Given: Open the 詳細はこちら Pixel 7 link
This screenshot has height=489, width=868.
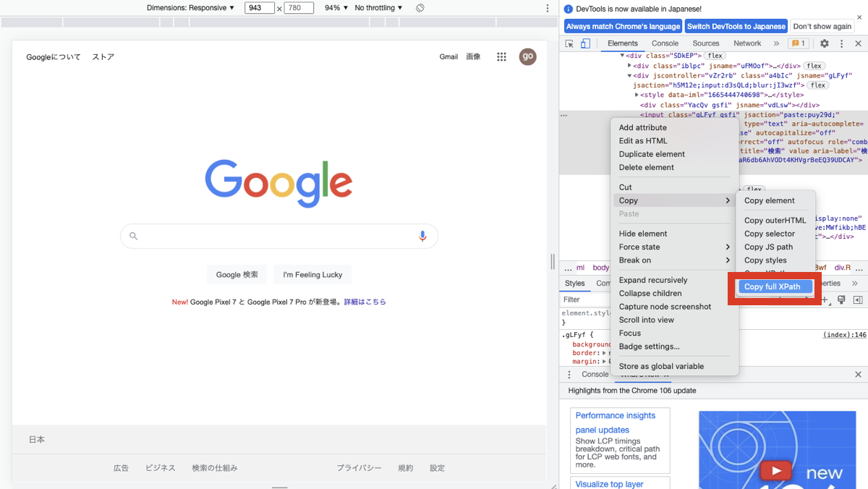Looking at the screenshot, I should 365,302.
